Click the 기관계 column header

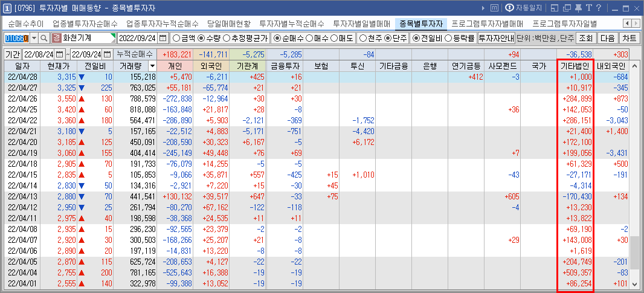pyautogui.click(x=248, y=66)
